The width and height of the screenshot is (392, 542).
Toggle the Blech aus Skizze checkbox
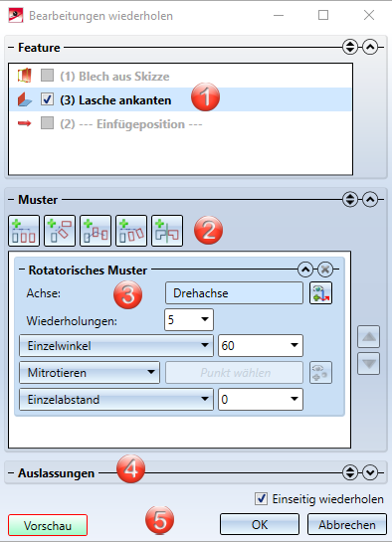point(47,75)
